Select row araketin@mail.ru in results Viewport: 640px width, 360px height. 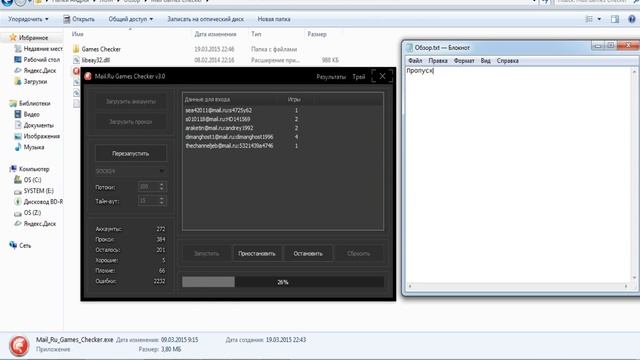282,128
